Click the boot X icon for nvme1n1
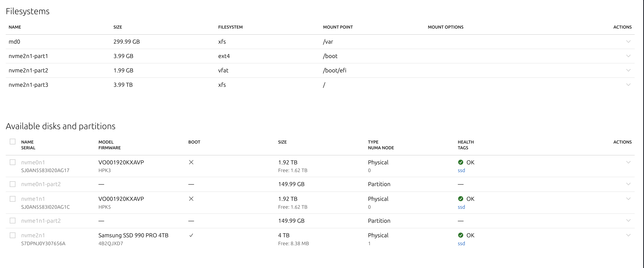 click(191, 199)
